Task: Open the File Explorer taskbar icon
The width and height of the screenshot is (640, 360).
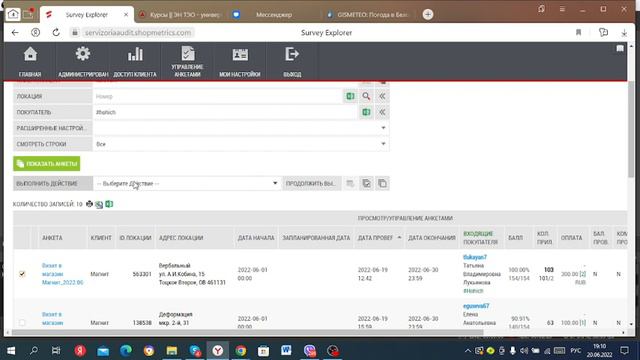Action: coord(172,350)
